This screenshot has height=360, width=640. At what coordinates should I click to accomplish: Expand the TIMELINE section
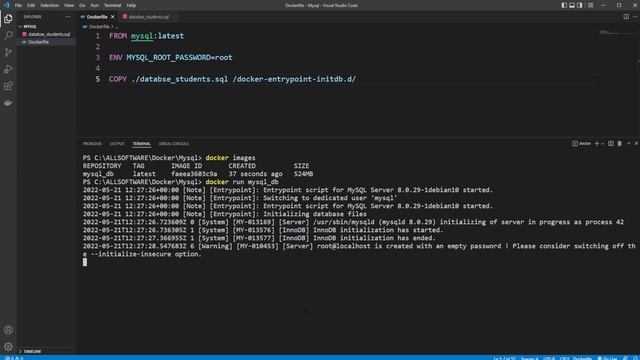32,351
